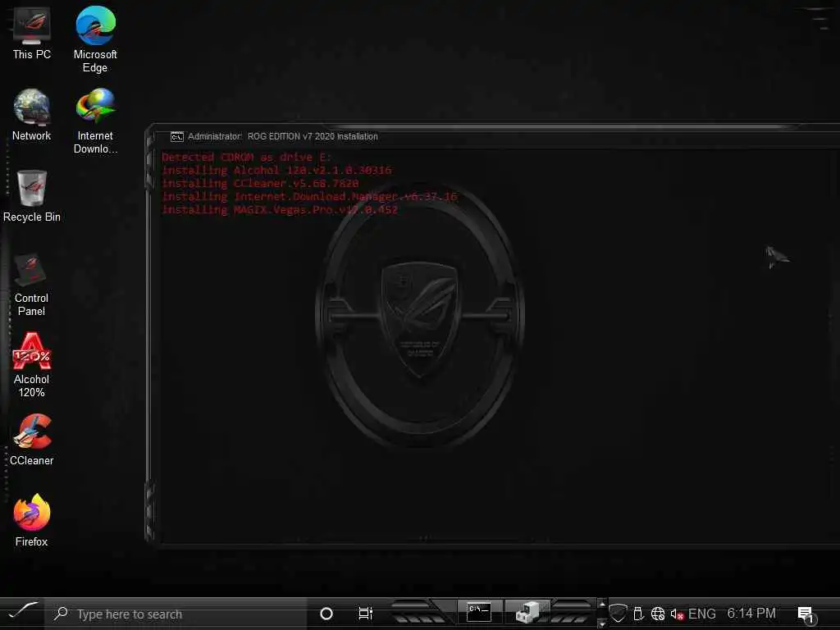Click 'Detected CDROM as drive E:' line
This screenshot has width=840, height=630.
click(x=246, y=157)
